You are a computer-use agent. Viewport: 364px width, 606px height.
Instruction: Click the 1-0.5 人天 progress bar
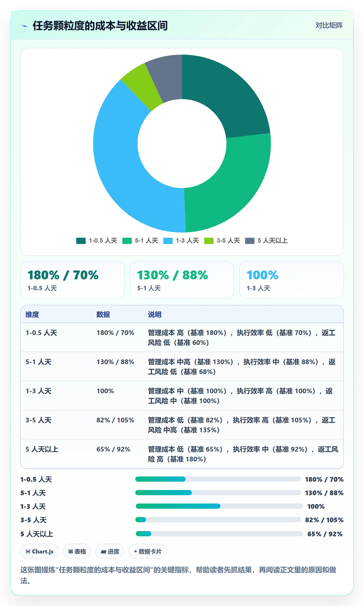click(218, 479)
